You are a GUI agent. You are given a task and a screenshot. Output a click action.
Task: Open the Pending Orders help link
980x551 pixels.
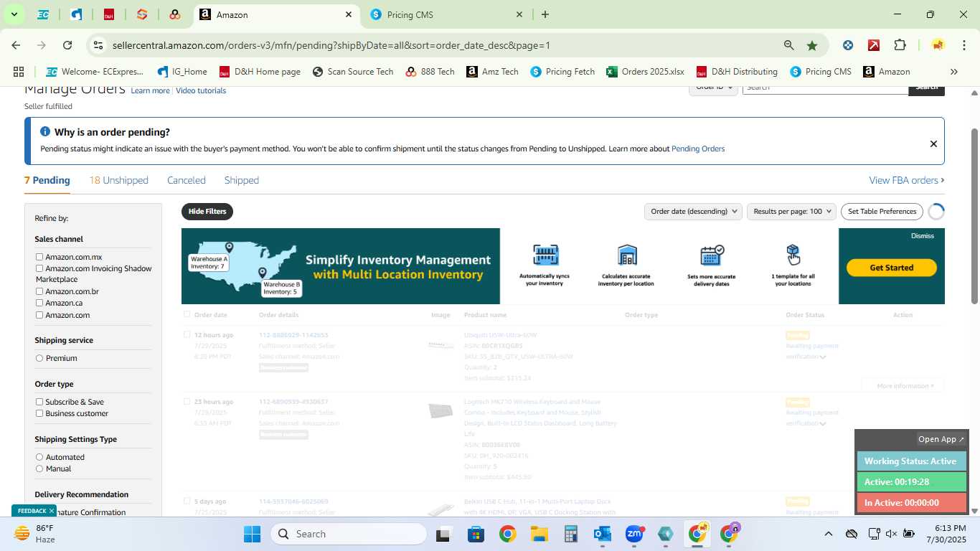pyautogui.click(x=698, y=149)
